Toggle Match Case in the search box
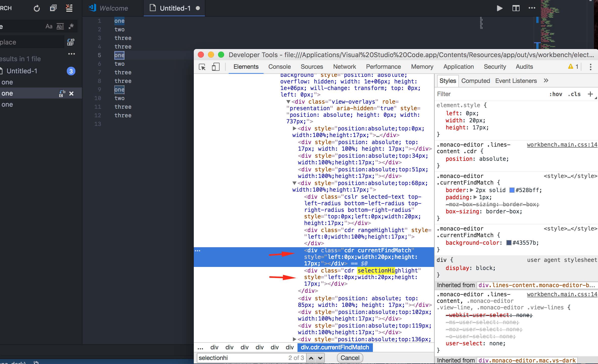The height and width of the screenshot is (364, 598). pyautogui.click(x=49, y=26)
